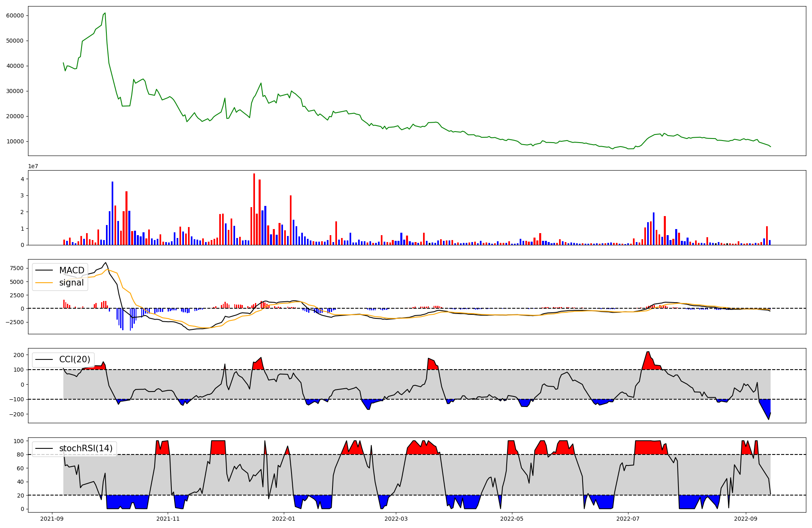The width and height of the screenshot is (812, 528).
Task: Click the 2021-11 x-axis date label
Action: click(168, 519)
